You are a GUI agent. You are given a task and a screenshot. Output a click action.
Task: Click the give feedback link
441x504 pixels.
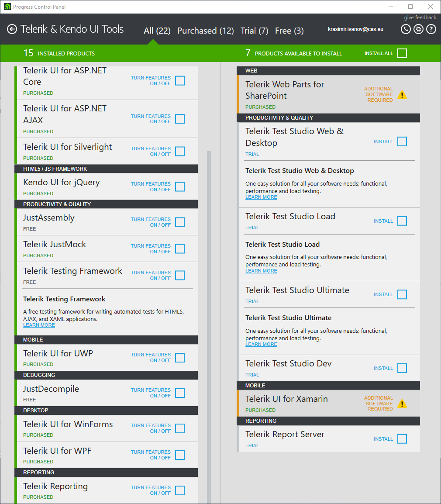(x=420, y=18)
